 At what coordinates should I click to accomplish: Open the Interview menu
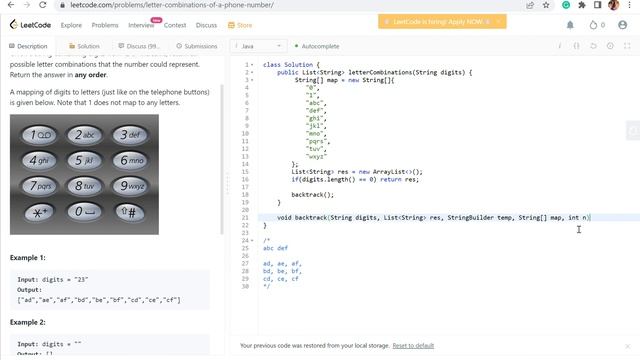141,25
